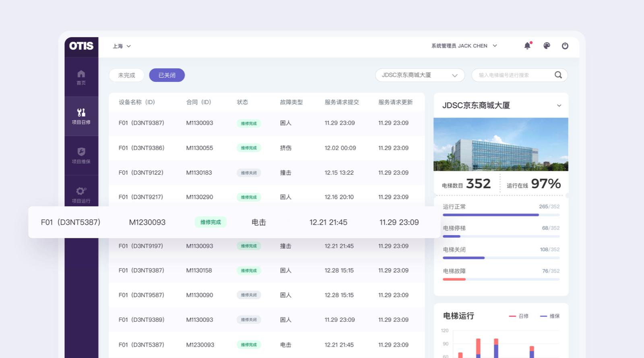644x358 pixels.
Task: Open the JDSC京东商城大厦 building selector
Action: pyautogui.click(x=420, y=75)
